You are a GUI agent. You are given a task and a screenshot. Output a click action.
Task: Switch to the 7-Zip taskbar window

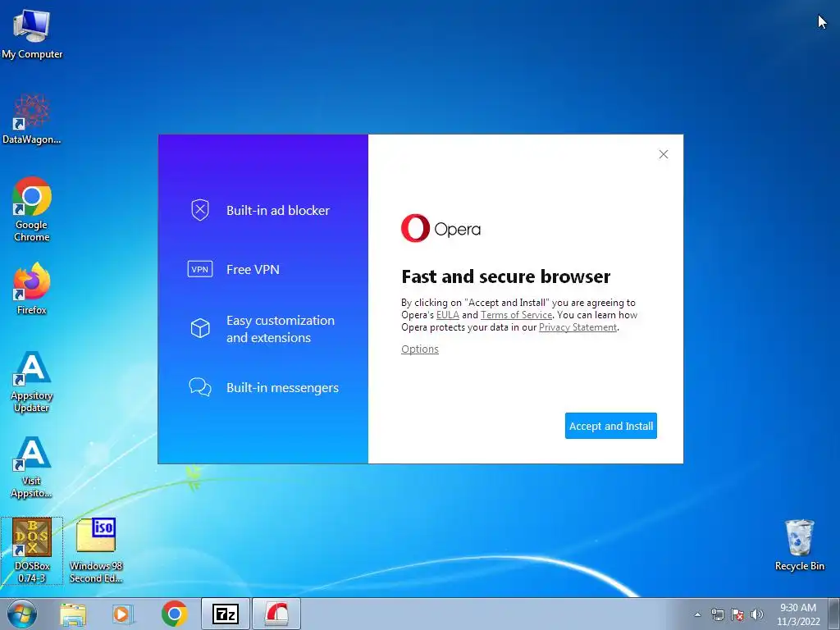coord(226,614)
